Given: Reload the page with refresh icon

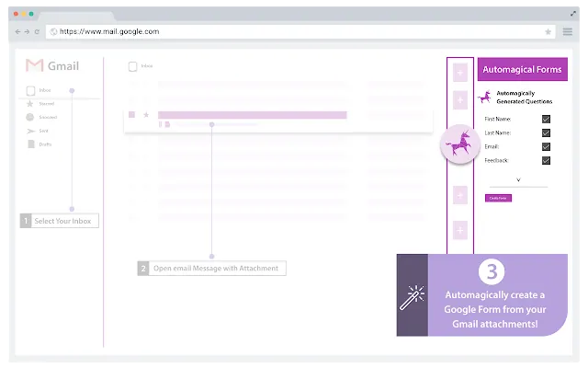Looking at the screenshot, I should 37,32.
